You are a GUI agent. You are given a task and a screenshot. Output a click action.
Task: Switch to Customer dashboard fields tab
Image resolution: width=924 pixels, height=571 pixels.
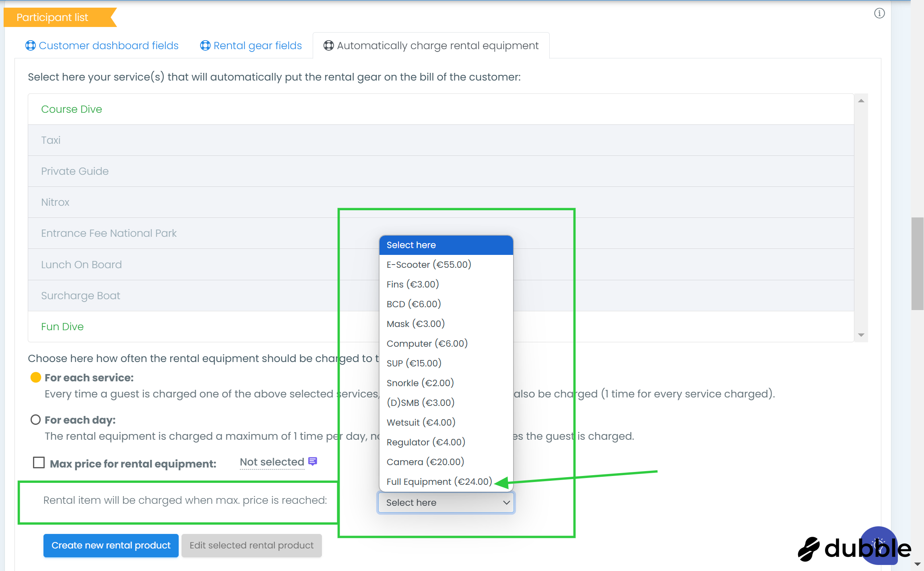tap(108, 46)
